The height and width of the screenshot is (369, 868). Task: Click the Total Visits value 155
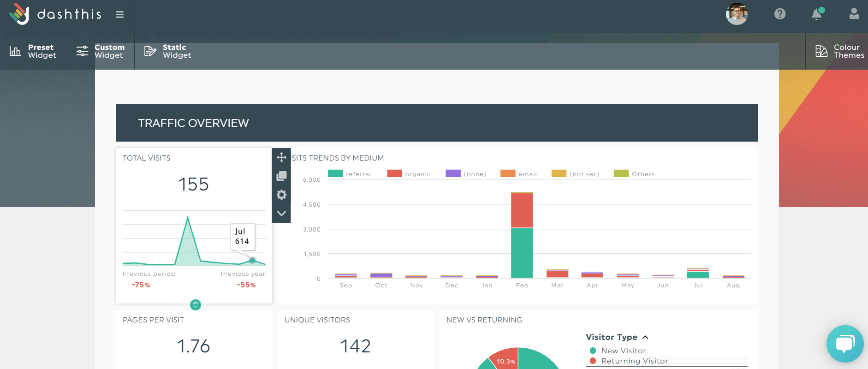[194, 184]
